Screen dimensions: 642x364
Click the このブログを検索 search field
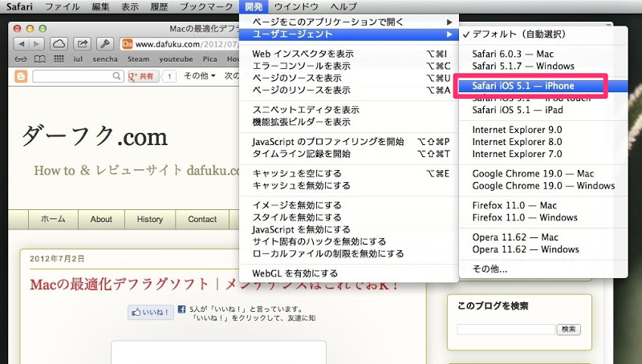click(x=506, y=330)
